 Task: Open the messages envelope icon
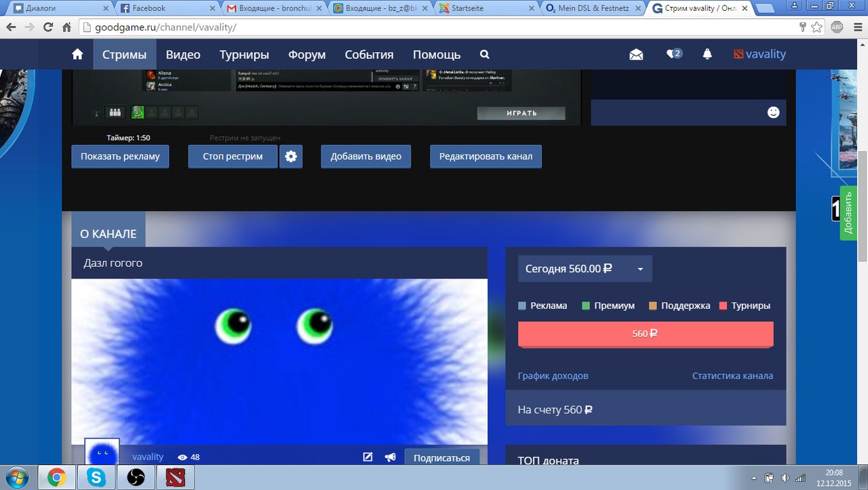[x=636, y=54]
